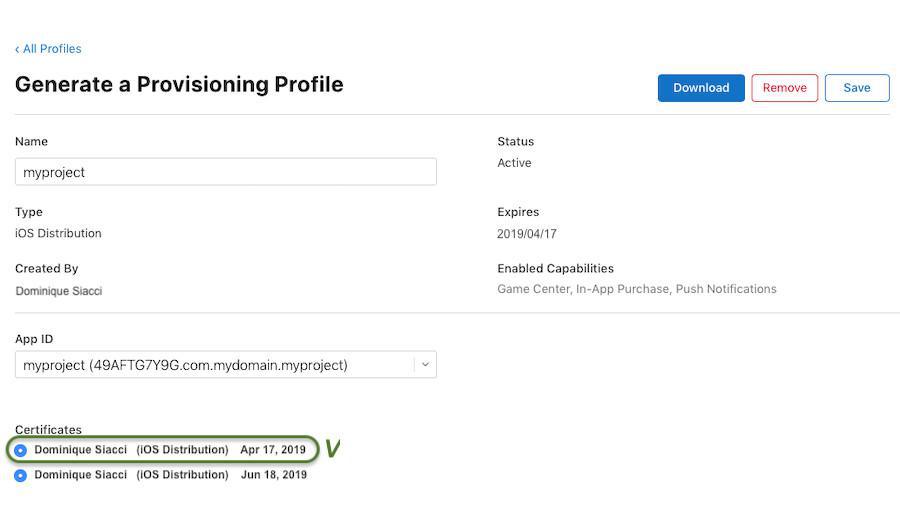Viewport: 900px width, 510px height.
Task: Click the green checkmark beside the first certificate
Action: (x=332, y=449)
